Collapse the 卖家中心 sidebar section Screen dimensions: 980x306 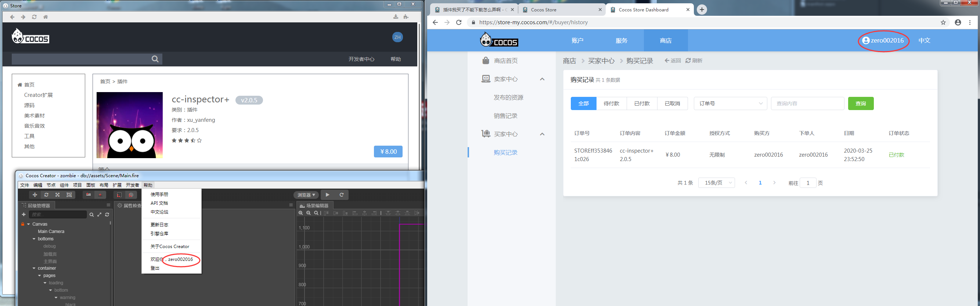(x=542, y=79)
